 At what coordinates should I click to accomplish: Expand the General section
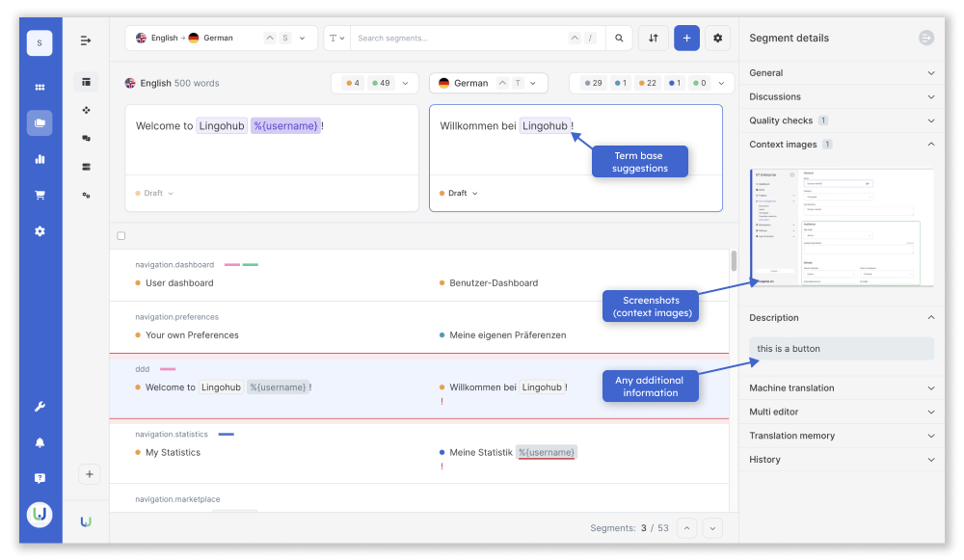(842, 72)
